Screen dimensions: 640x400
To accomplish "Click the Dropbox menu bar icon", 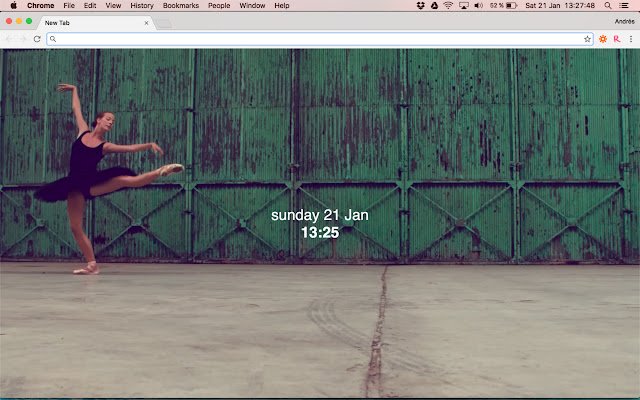I will point(421,5).
